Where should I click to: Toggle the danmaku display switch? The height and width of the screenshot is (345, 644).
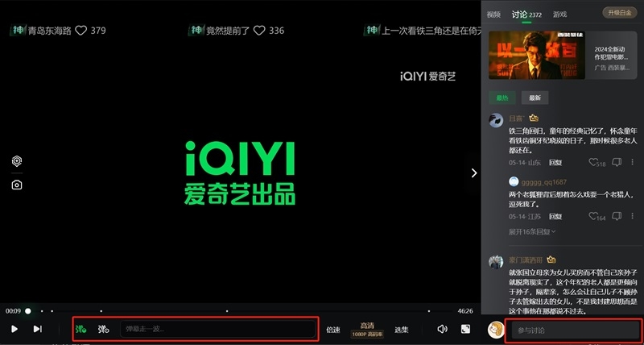click(81, 329)
